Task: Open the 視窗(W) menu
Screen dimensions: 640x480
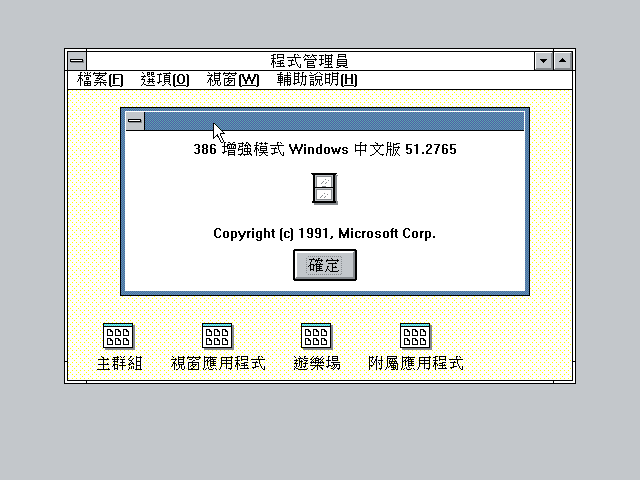Action: 233,80
